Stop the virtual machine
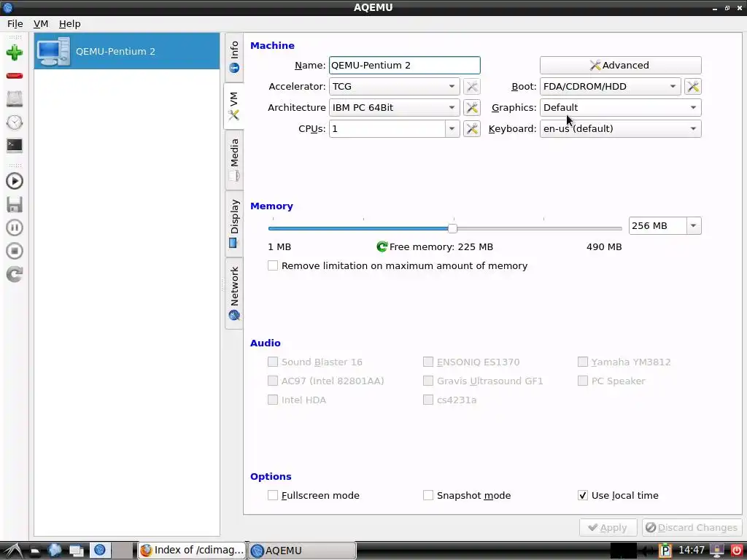 [x=15, y=251]
